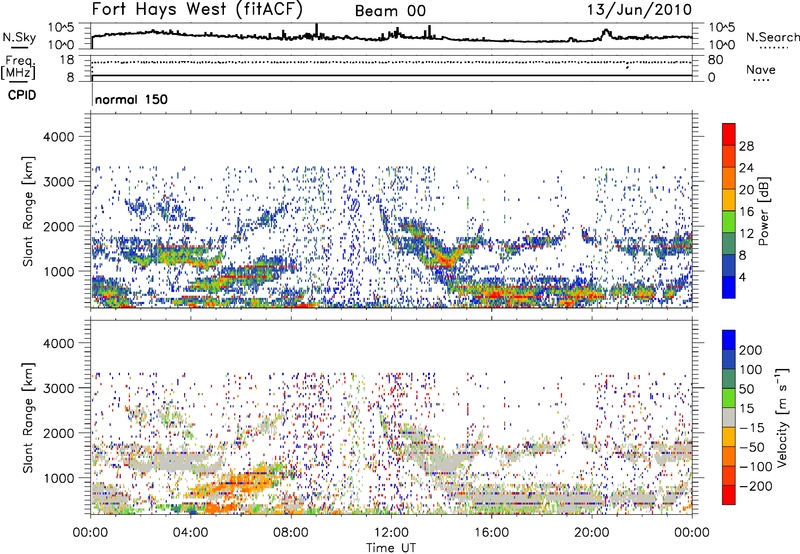
Task: Click the 'Velocity [m s⁻¹]' colorbar title
Action: tap(783, 418)
